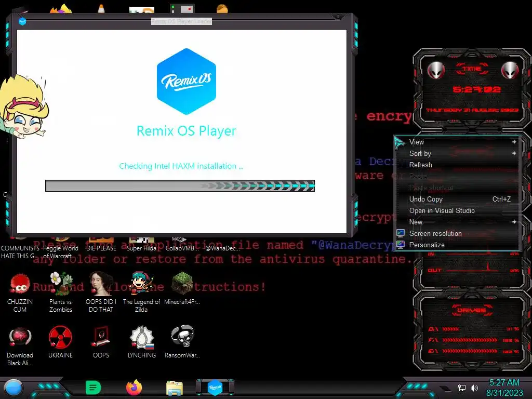The width and height of the screenshot is (532, 399).
Task: Expand the View submenu arrow
Action: point(514,142)
